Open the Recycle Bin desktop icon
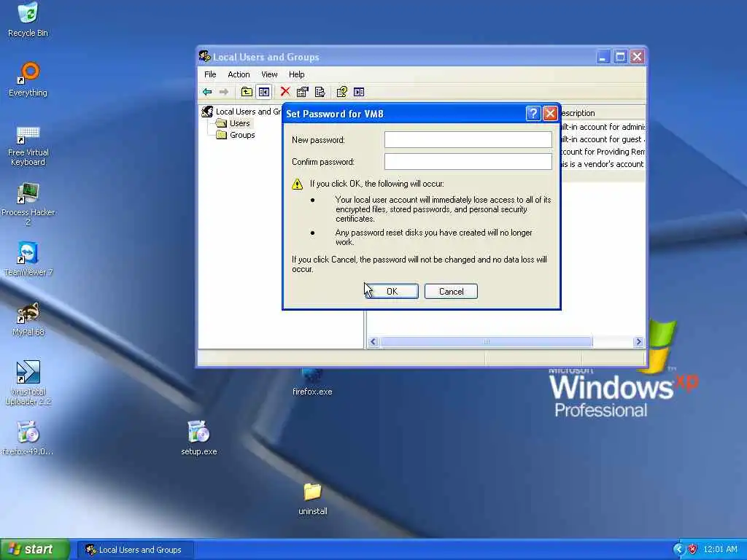Screen dimensions: 747x560 click(28, 19)
